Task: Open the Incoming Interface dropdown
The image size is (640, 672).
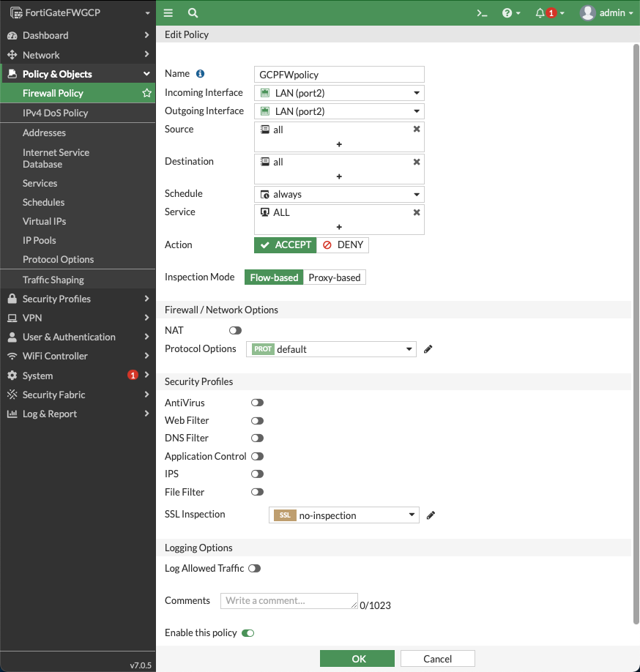Action: coord(415,93)
